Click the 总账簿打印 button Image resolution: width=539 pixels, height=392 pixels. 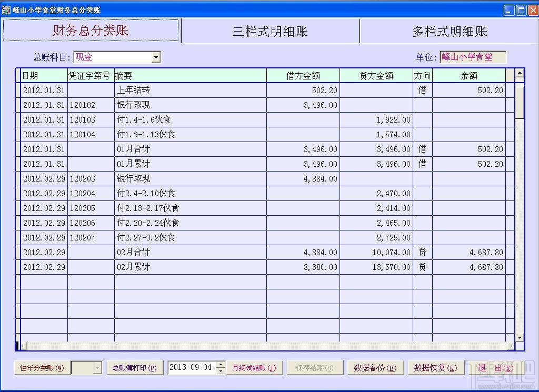135,368
